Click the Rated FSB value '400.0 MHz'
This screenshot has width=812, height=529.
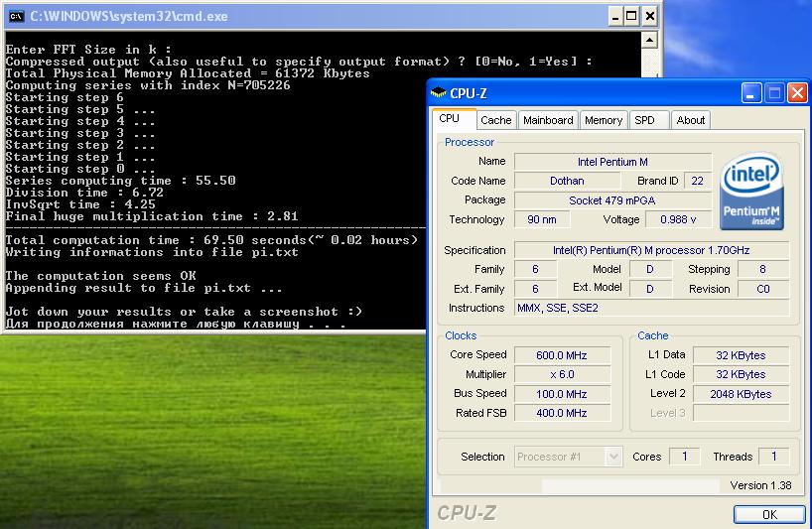pos(562,413)
